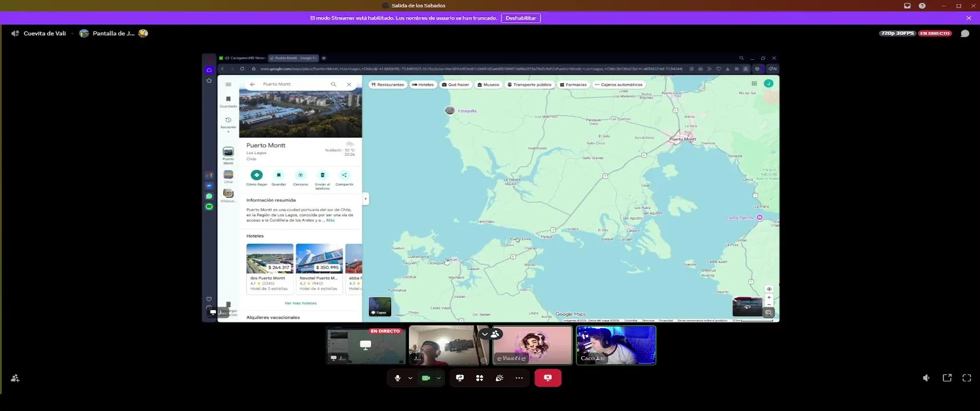Click the Maps search magnifier icon
Image resolution: width=980 pixels, height=411 pixels.
(334, 84)
